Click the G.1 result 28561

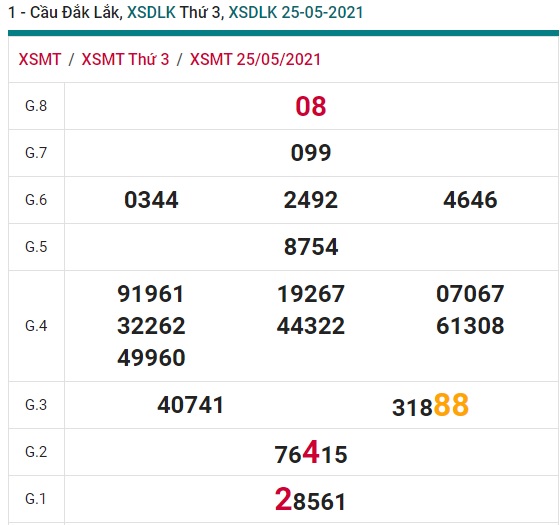point(311,499)
